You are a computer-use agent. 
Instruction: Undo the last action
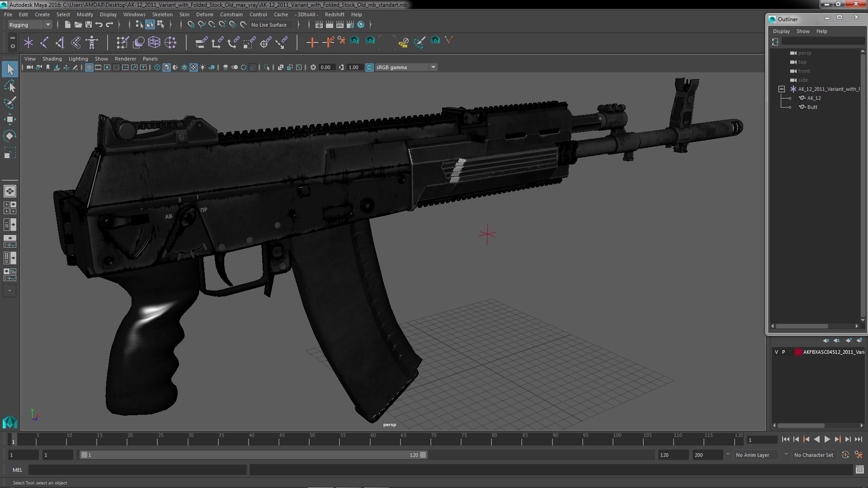click(99, 25)
